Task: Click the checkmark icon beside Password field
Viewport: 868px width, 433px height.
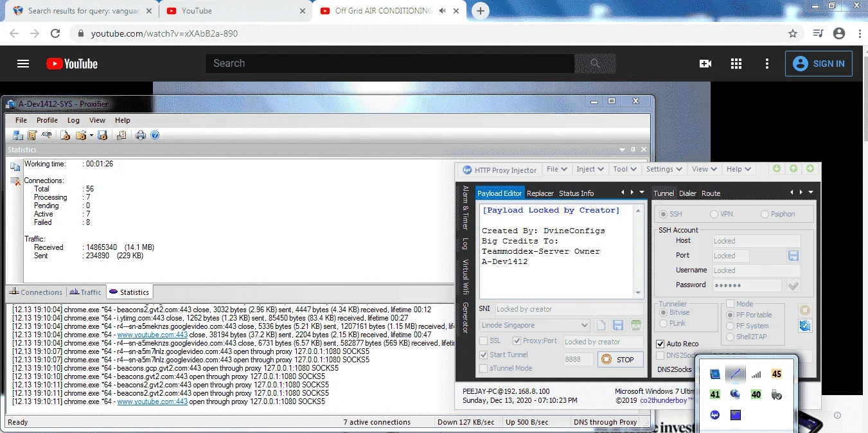Action: (x=793, y=286)
